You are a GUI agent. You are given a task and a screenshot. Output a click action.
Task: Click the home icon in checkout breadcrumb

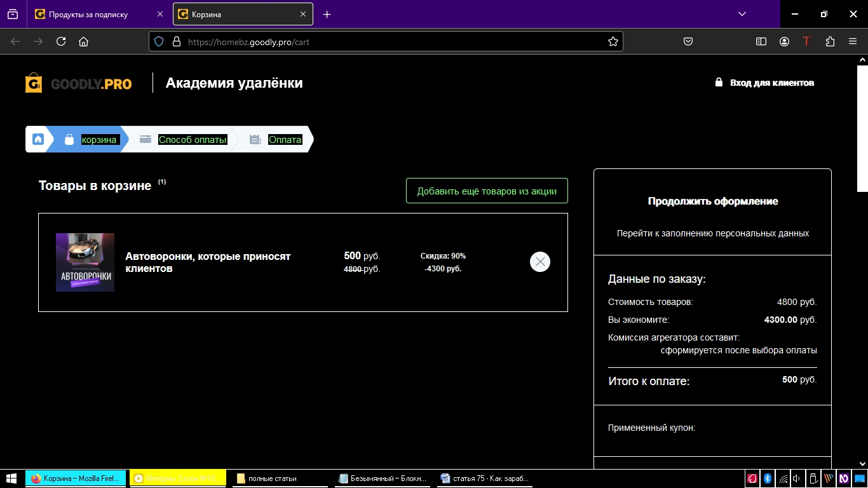click(x=38, y=139)
